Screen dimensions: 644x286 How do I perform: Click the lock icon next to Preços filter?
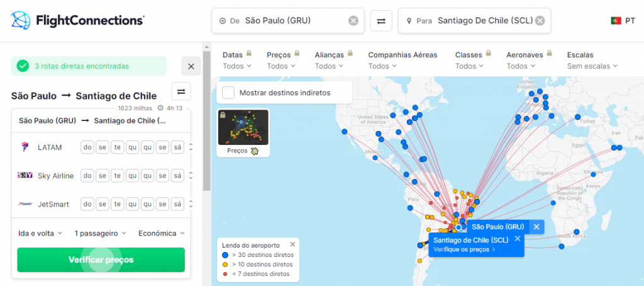(x=297, y=54)
